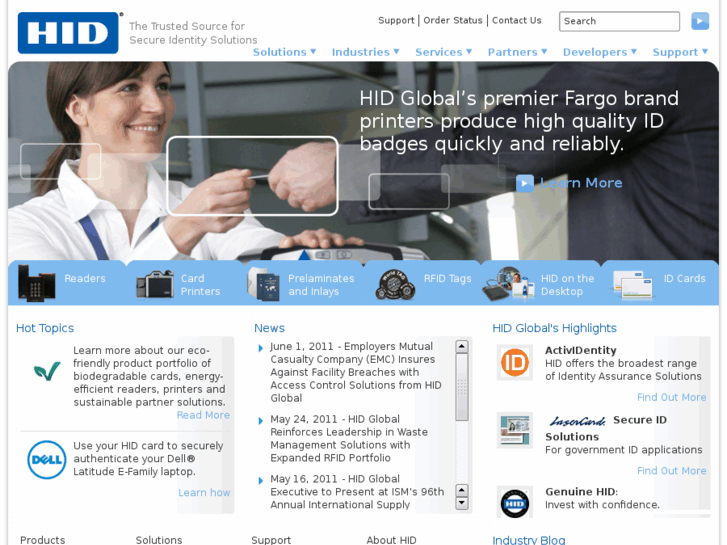Click the Genuine HID seal icon
727x545 pixels.
tap(515, 503)
